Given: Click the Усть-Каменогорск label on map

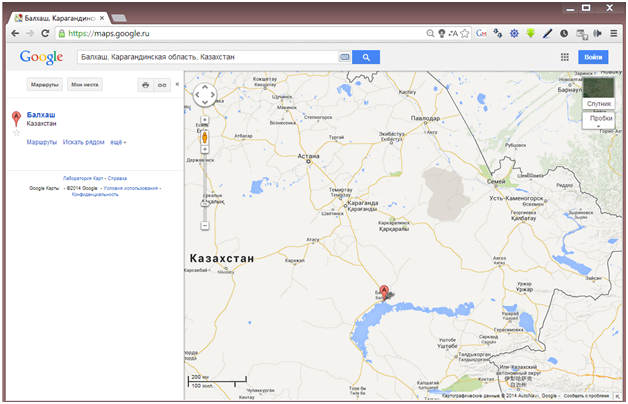Looking at the screenshot, I should coord(516,198).
